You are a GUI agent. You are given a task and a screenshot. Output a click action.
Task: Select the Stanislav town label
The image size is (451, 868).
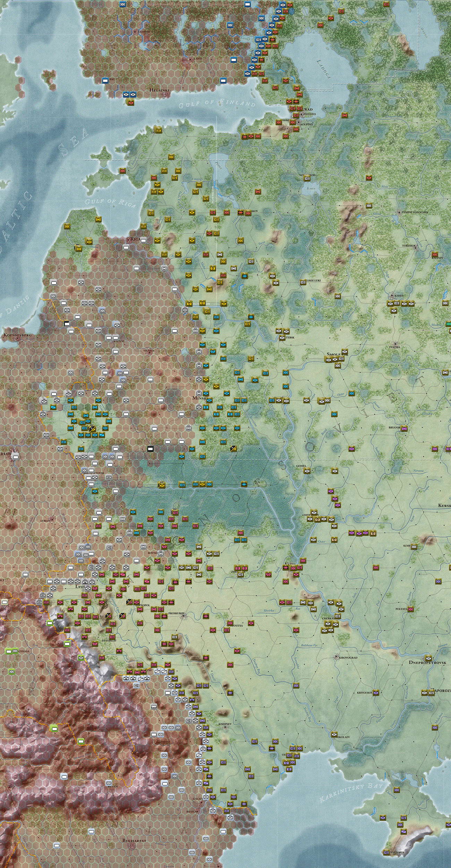pos(109,640)
